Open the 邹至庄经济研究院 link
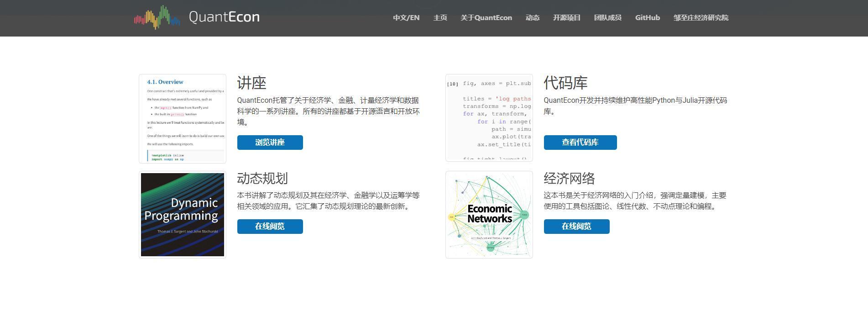The image size is (868, 317). click(701, 18)
